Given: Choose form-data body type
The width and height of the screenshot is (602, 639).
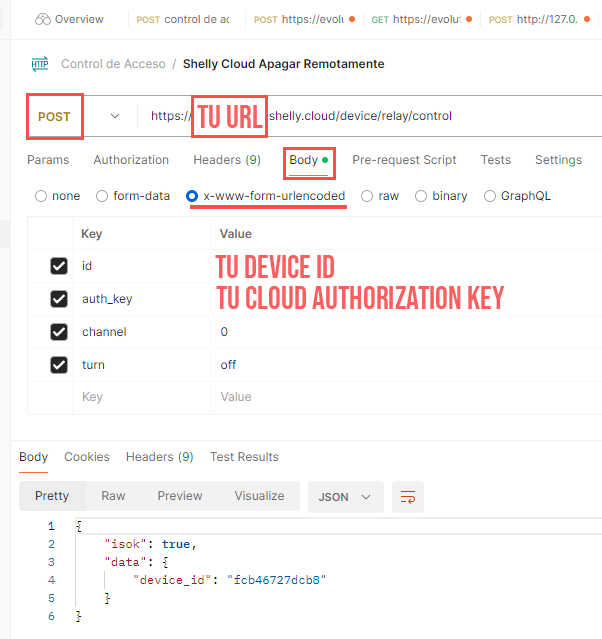Looking at the screenshot, I should pos(102,196).
